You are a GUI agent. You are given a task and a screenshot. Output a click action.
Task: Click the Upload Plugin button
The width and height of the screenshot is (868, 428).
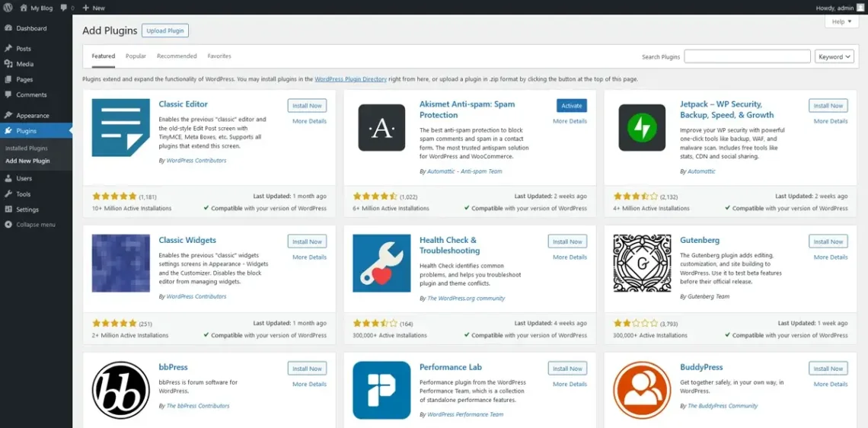(165, 30)
